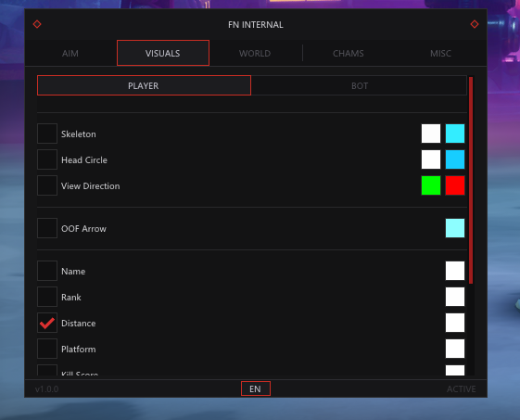Change the OOF Arrow light cyan color
The width and height of the screenshot is (520, 420).
point(455,228)
